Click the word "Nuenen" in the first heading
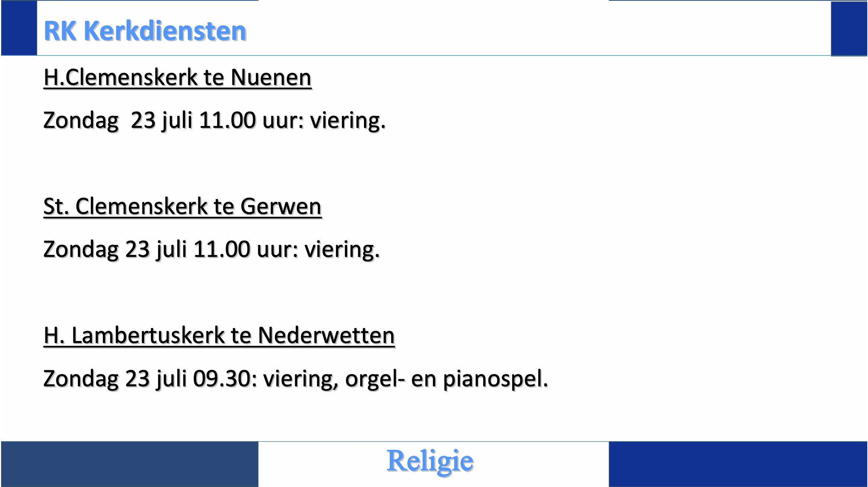 point(271,78)
